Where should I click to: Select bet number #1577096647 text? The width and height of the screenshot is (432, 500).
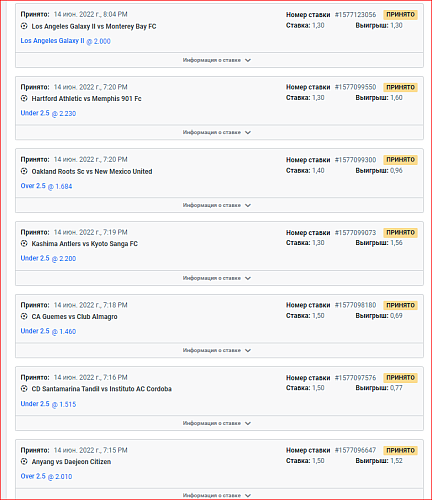pos(355,450)
